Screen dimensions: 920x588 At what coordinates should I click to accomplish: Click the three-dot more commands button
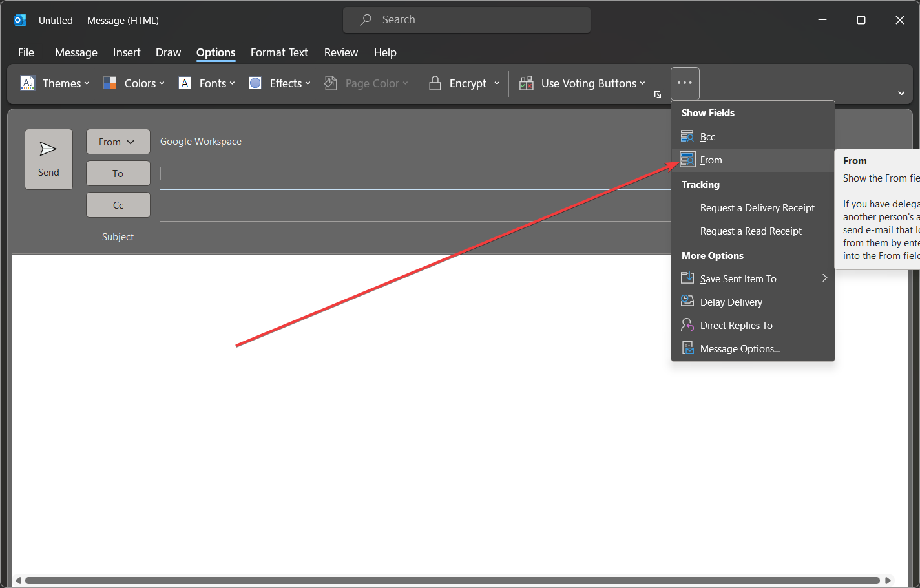point(685,83)
